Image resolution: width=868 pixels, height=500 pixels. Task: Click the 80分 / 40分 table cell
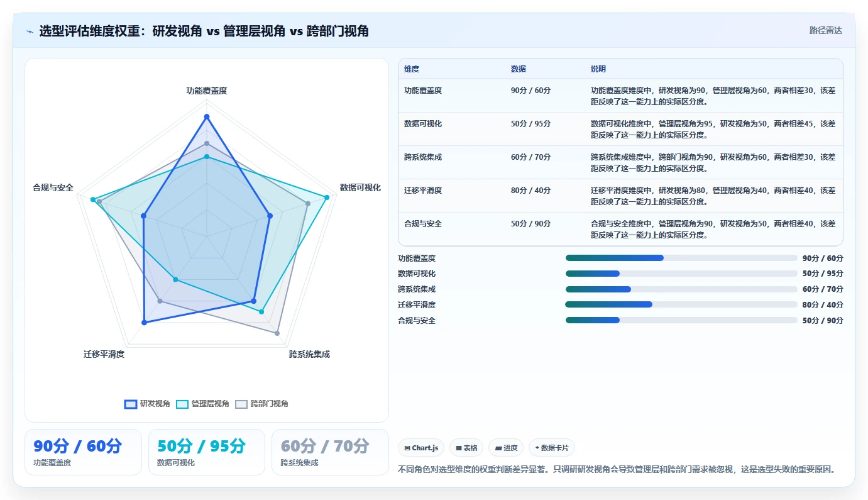coord(531,191)
